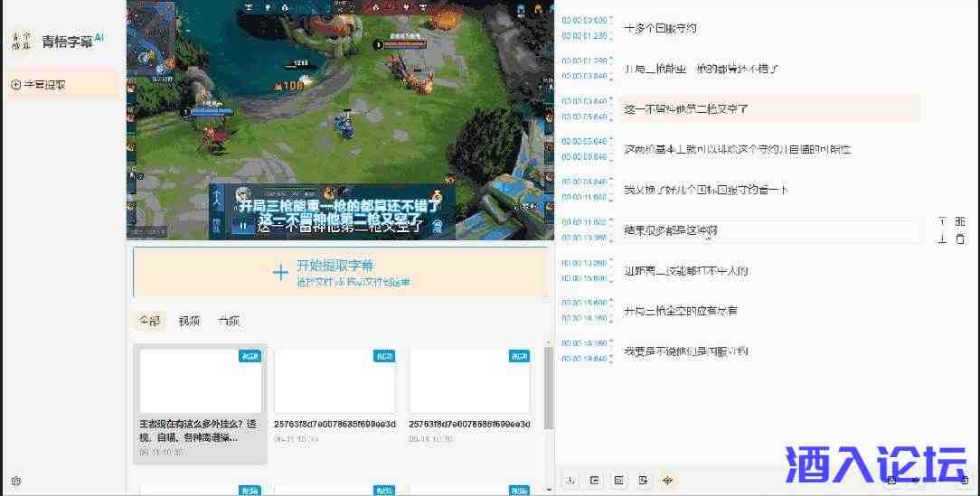
Task: Click 开始提取字幕 to add a file
Action: [339, 272]
